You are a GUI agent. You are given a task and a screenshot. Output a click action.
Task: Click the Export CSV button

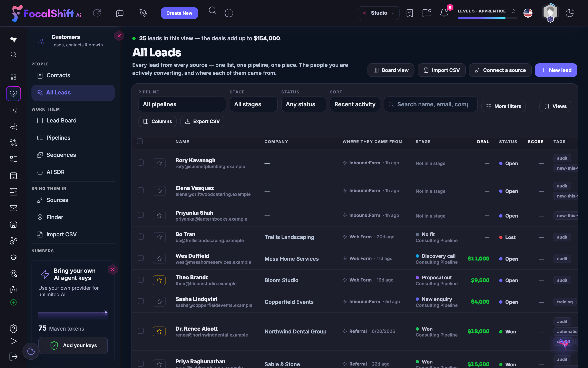click(202, 121)
